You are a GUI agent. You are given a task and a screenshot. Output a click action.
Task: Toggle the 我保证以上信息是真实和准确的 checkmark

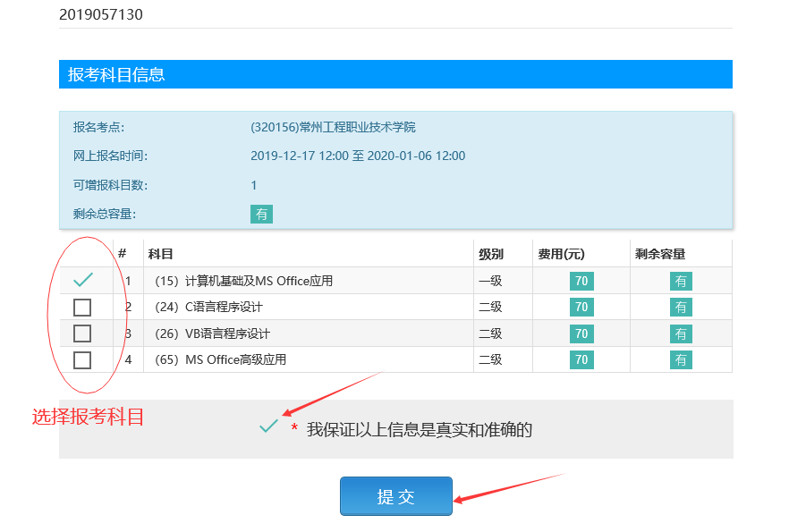(268, 427)
